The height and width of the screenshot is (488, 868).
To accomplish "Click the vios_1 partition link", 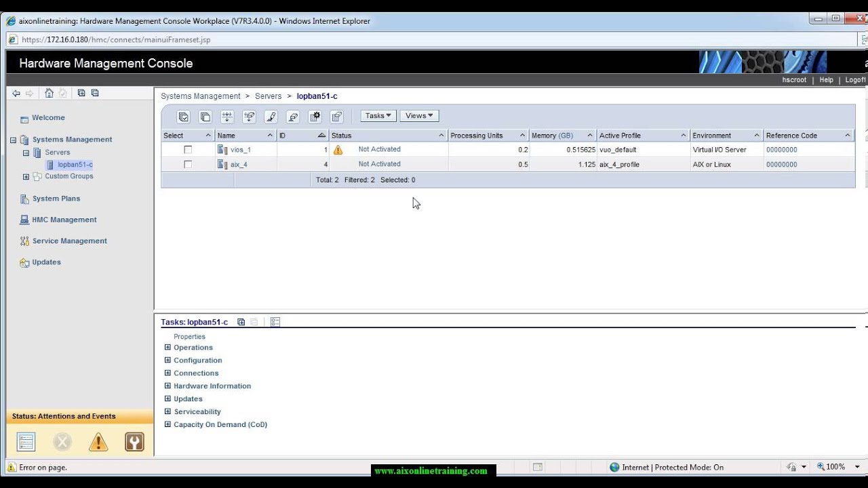I will click(241, 150).
